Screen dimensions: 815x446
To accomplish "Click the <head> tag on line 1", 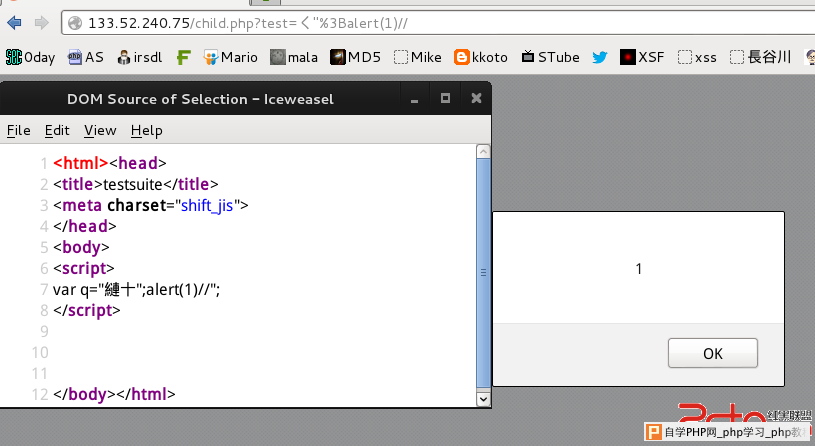I will click(x=138, y=163).
